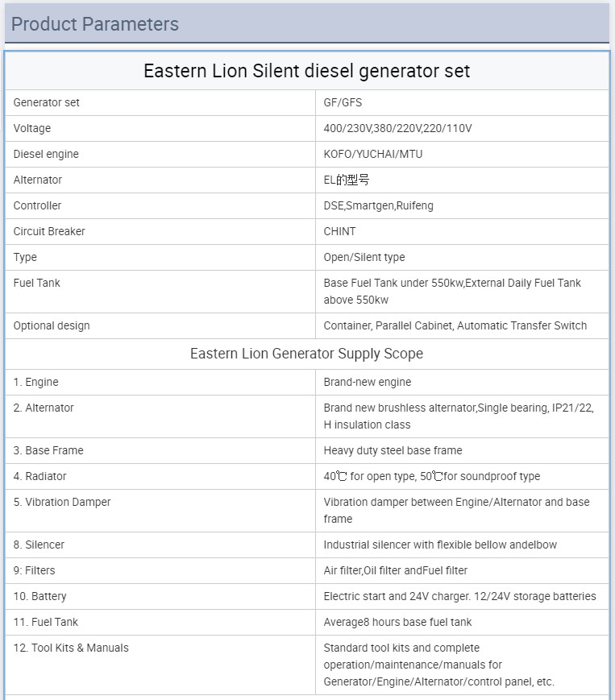The height and width of the screenshot is (700, 615).
Task: Click the 3. Base Frame label
Action: [x=48, y=450]
